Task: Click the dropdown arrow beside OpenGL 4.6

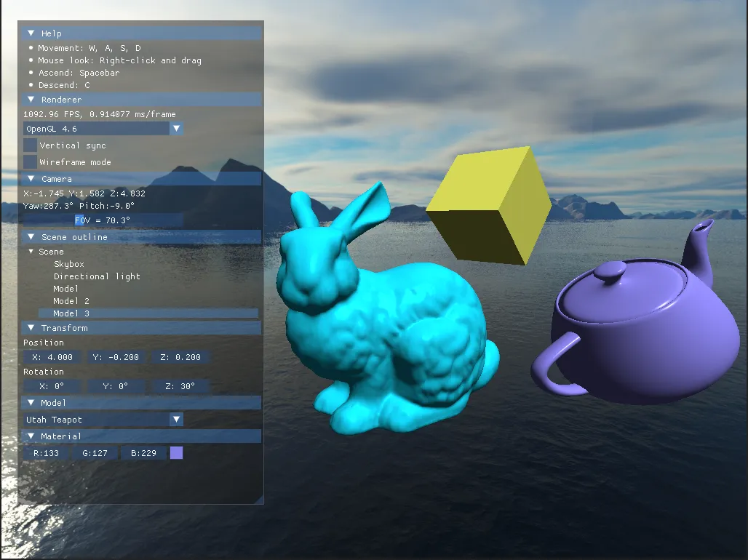Action: (x=176, y=128)
